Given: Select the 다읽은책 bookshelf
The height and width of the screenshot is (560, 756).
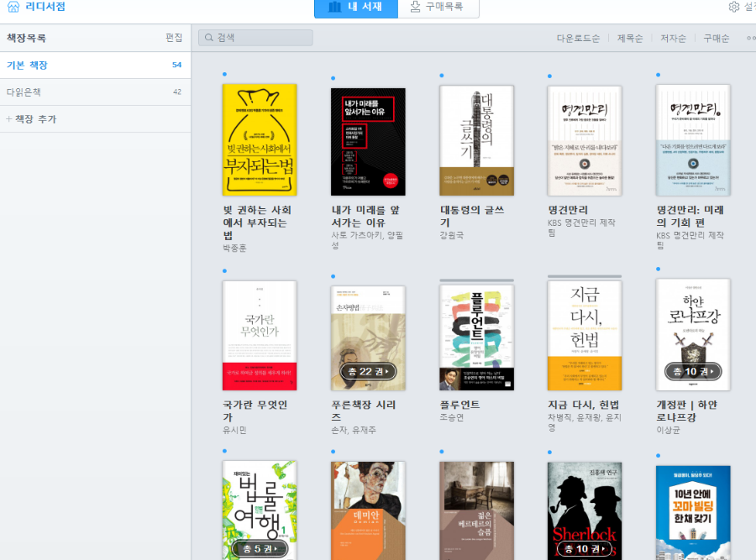Looking at the screenshot, I should pos(24,92).
